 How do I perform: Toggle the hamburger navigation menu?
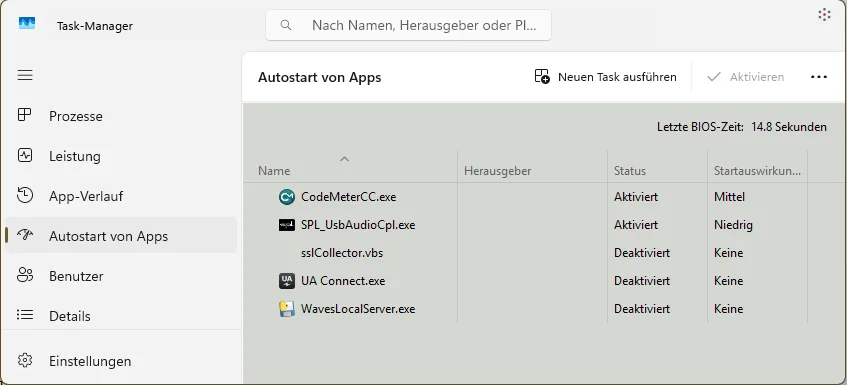[x=25, y=75]
